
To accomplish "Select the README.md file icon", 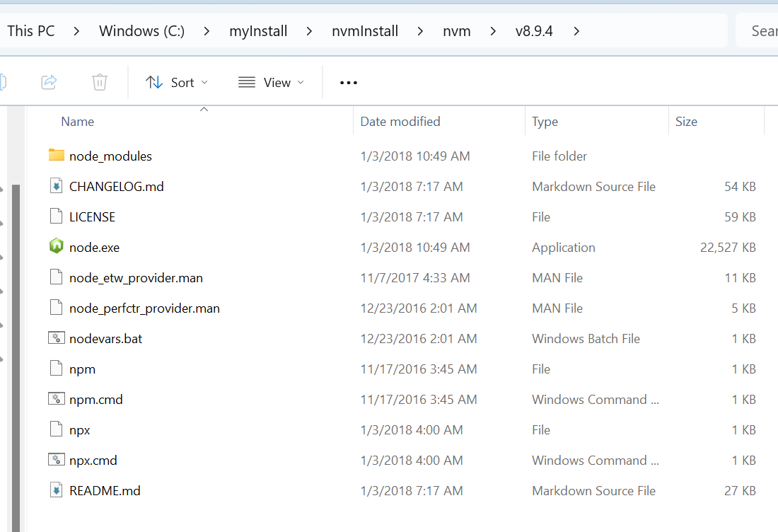I will coord(57,490).
